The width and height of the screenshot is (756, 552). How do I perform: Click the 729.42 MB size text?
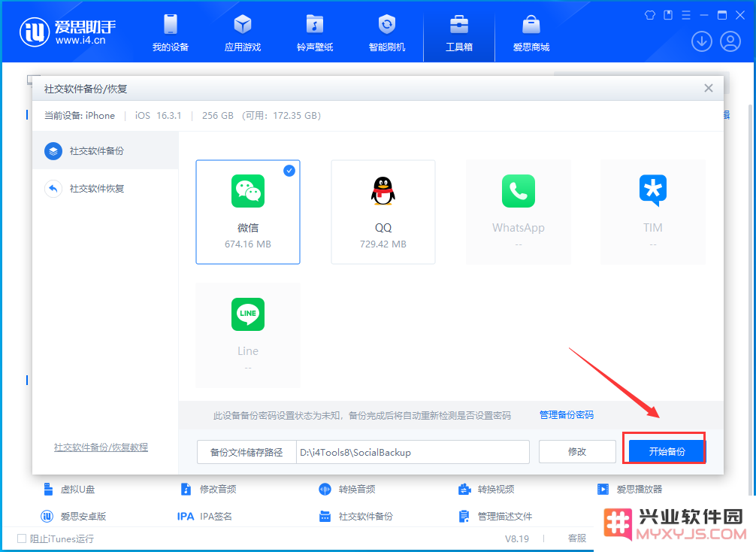coord(383,244)
